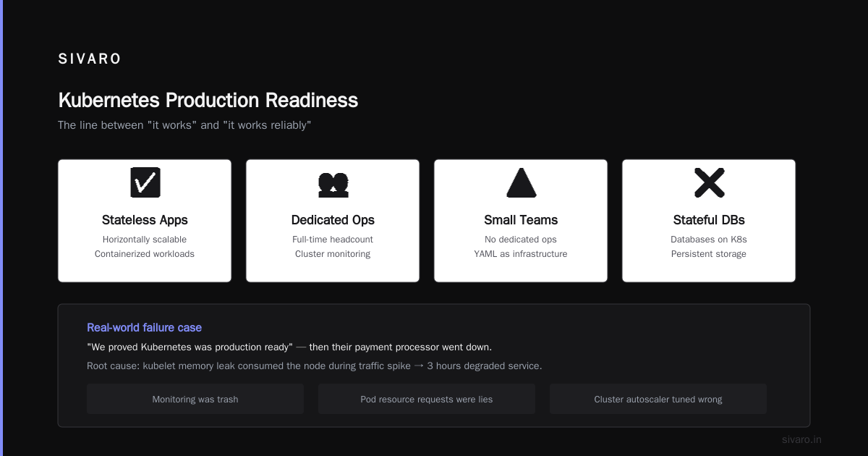Click the quote 'We proved Kubernetes was production ready'
The height and width of the screenshot is (456, 868).
(x=190, y=347)
